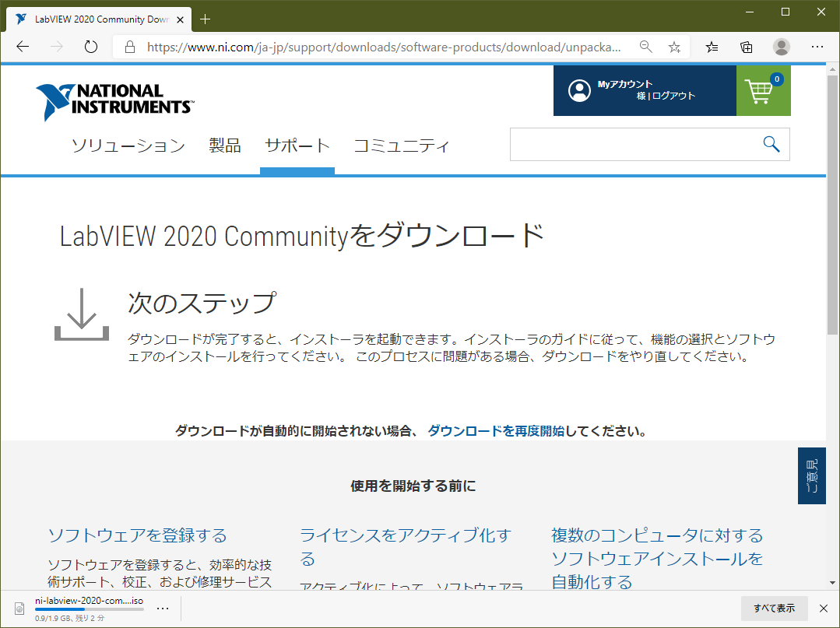
Task: Open Edge settings and more menu
Action: coord(817,47)
